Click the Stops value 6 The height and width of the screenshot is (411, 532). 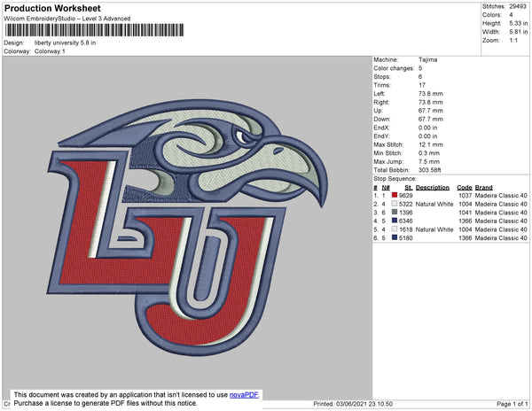[420, 76]
